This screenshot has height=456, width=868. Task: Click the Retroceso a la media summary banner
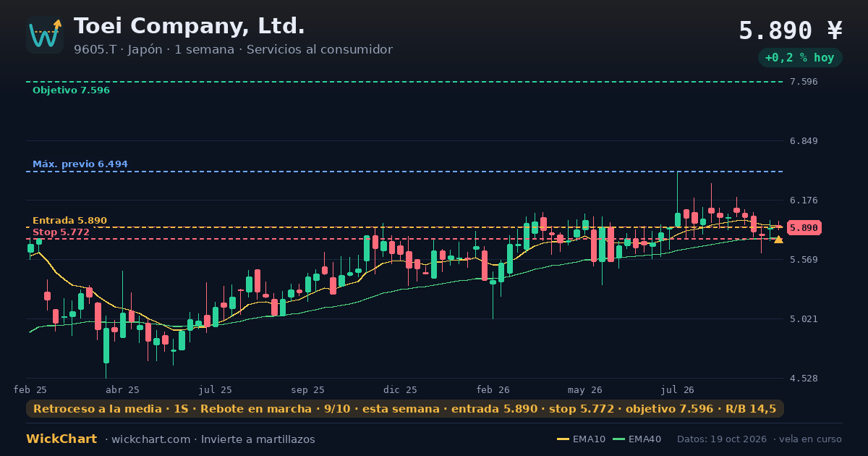[x=405, y=409]
